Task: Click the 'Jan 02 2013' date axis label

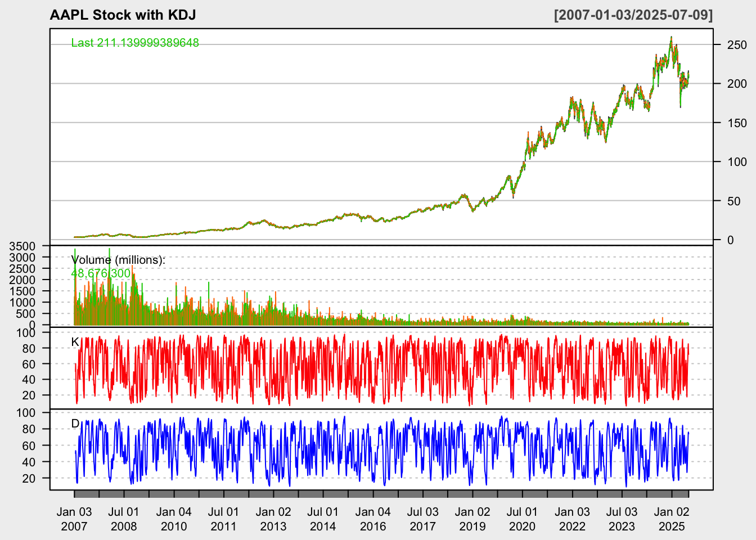Action: tap(273, 519)
